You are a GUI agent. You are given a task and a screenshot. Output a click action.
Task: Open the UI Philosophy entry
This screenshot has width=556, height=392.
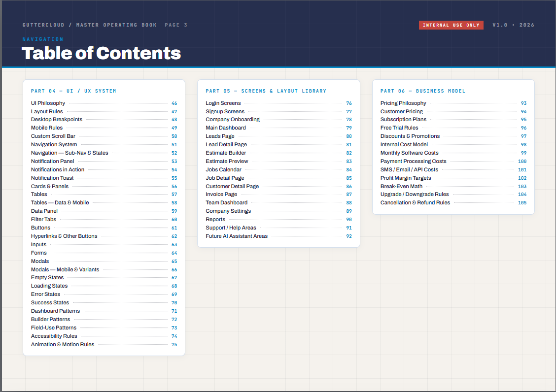click(104, 103)
